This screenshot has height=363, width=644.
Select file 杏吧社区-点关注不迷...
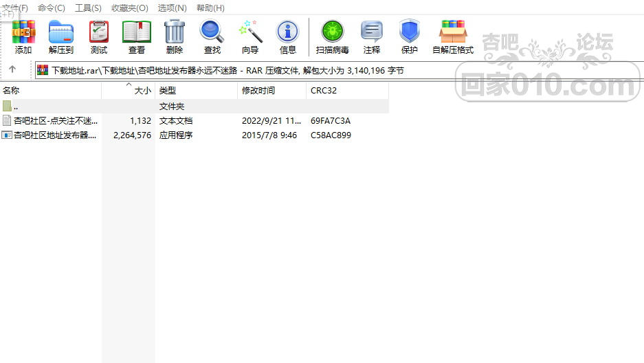pos(56,121)
